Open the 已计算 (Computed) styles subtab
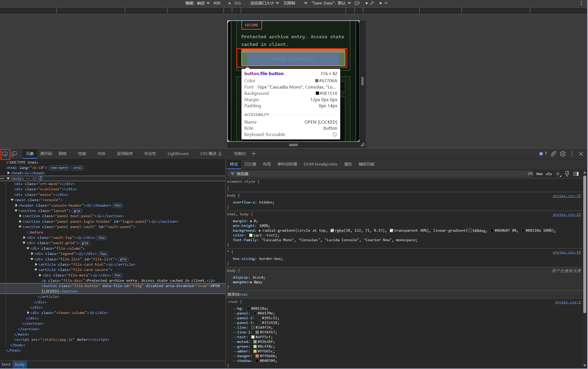 pos(250,164)
